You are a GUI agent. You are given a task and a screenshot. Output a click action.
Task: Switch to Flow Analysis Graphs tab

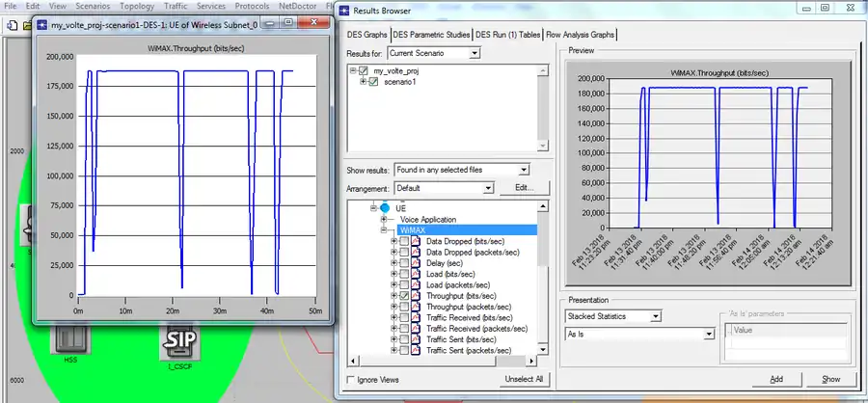click(x=580, y=35)
